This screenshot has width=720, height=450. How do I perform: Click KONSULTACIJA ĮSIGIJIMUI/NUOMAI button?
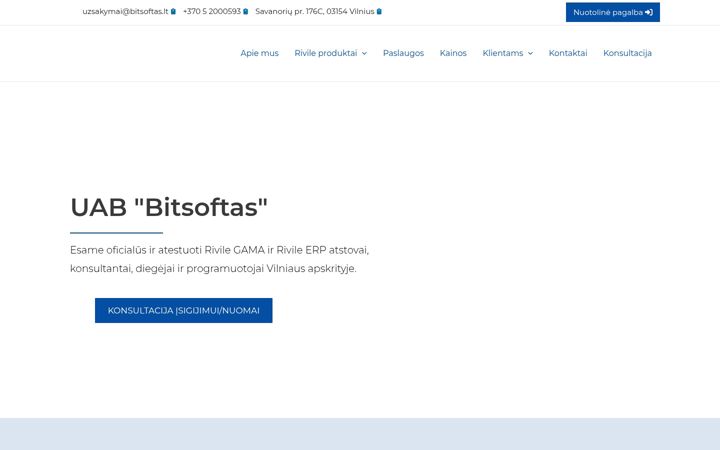pyautogui.click(x=184, y=310)
